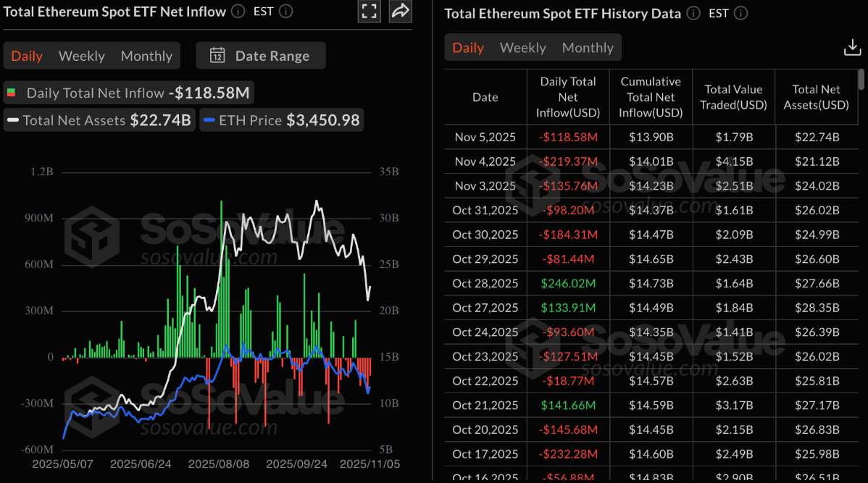Switch history table to Monthly tab

[x=588, y=48]
